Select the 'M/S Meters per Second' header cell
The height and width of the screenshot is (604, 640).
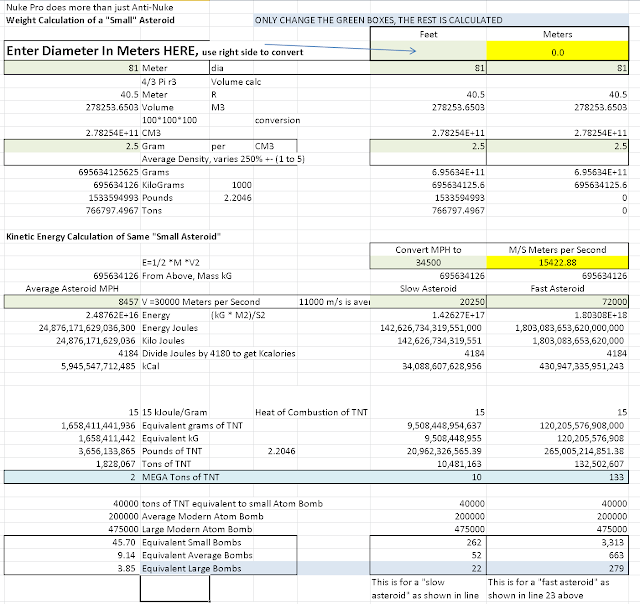(x=557, y=249)
